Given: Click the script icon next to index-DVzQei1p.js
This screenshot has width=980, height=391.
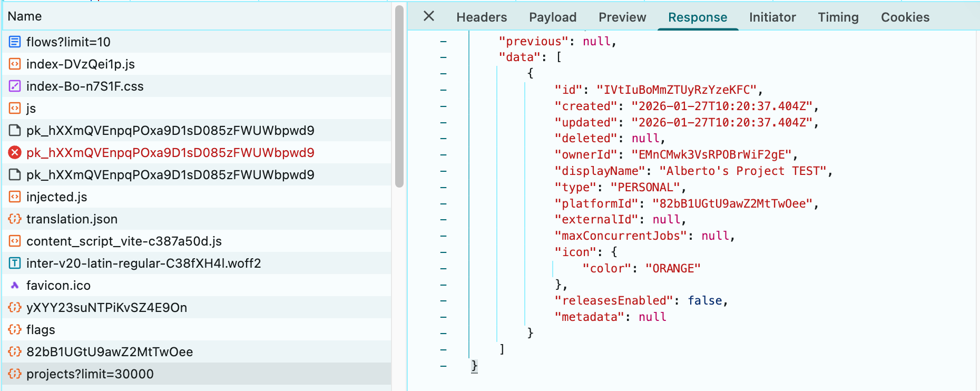Looking at the screenshot, I should (x=15, y=64).
